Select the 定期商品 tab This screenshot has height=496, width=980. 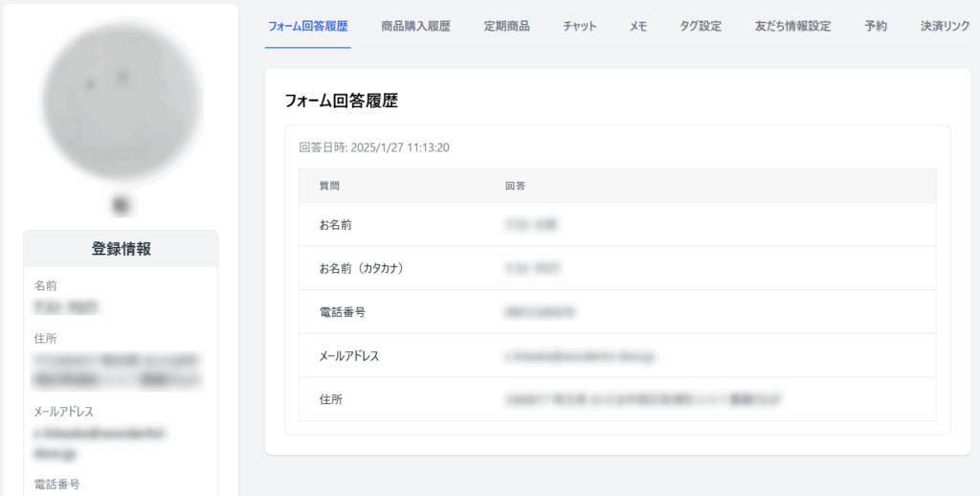[x=506, y=26]
